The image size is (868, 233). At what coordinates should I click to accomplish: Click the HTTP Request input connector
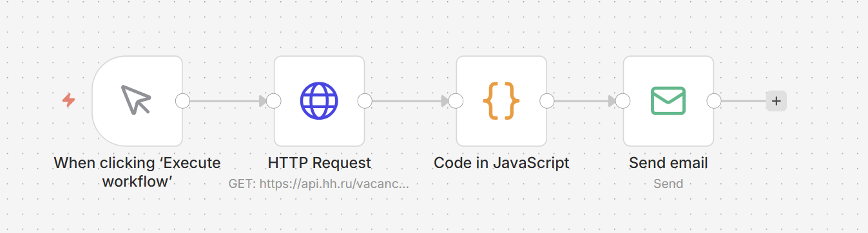tap(274, 101)
